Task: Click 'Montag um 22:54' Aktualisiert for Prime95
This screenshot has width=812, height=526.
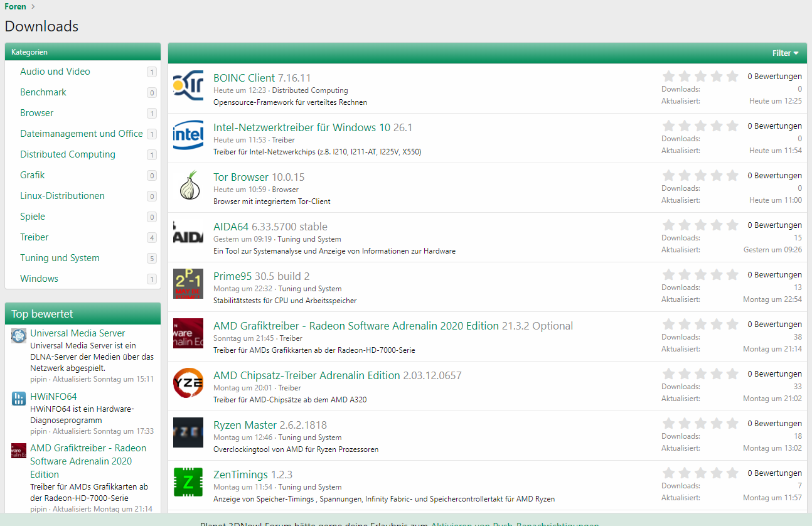Action: [x=772, y=299]
